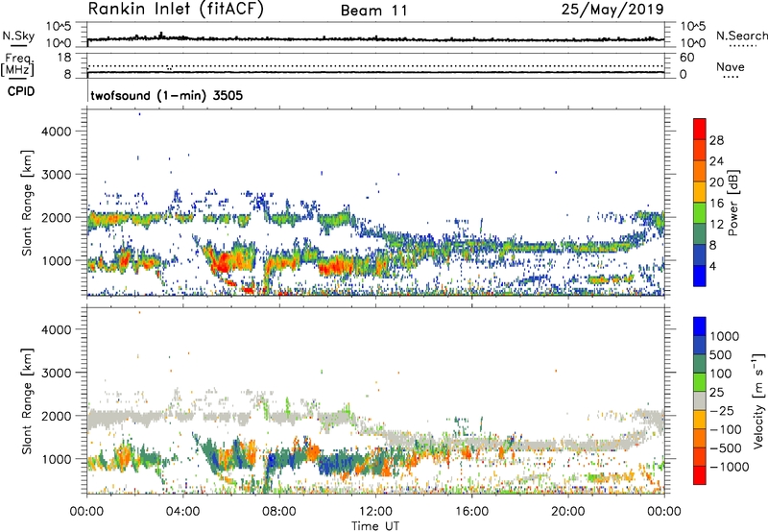Click the "28" label on Power colorbar
The width and height of the screenshot is (768, 532).
pyautogui.click(x=716, y=140)
